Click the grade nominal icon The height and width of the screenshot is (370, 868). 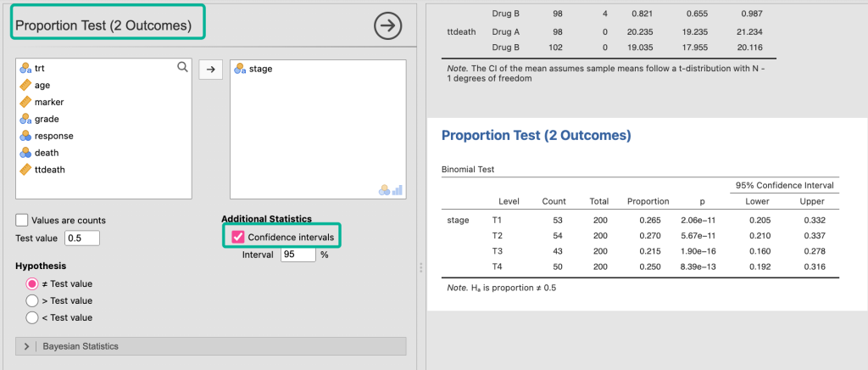click(x=25, y=119)
